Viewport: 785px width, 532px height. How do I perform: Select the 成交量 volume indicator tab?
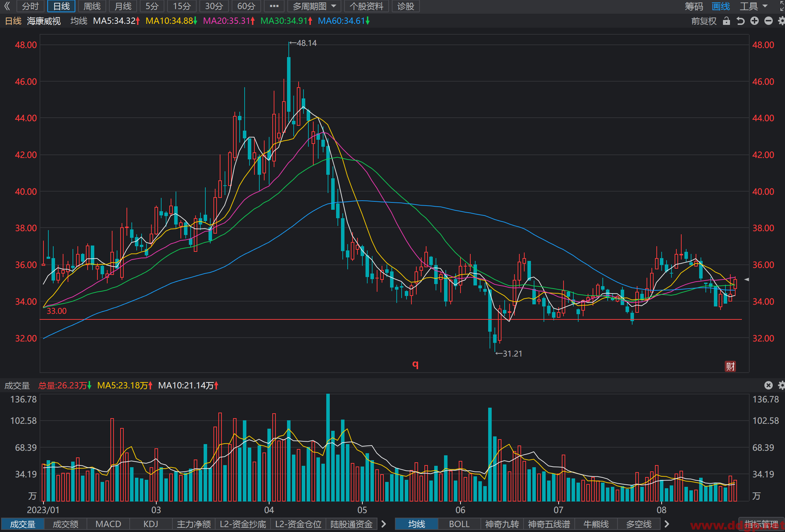pos(23,524)
